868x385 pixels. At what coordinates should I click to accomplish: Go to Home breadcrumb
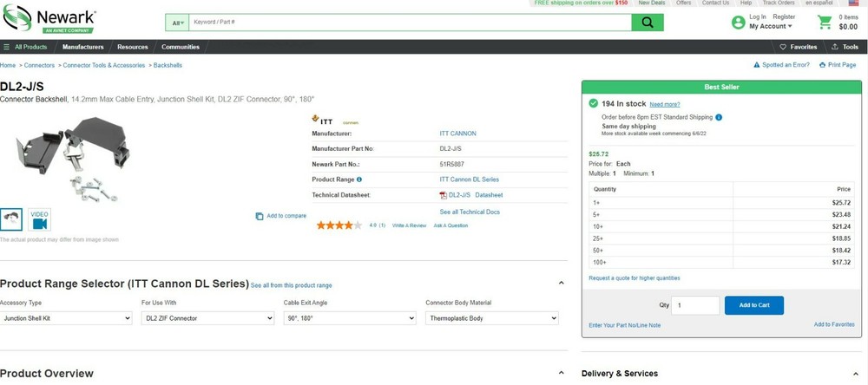click(x=8, y=65)
